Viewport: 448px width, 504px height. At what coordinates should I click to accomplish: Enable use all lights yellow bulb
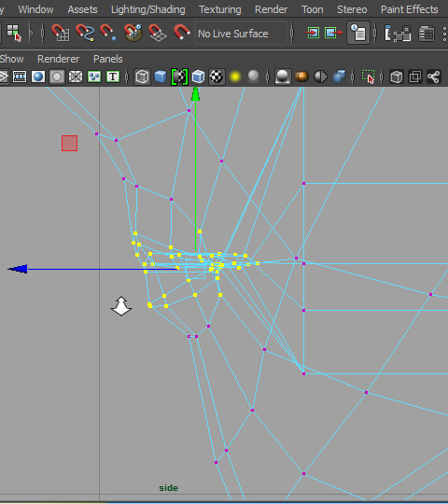click(x=235, y=77)
